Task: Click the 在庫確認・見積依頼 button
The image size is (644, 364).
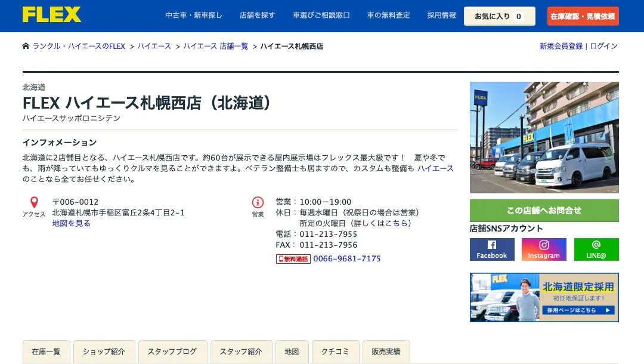Action: [x=583, y=16]
